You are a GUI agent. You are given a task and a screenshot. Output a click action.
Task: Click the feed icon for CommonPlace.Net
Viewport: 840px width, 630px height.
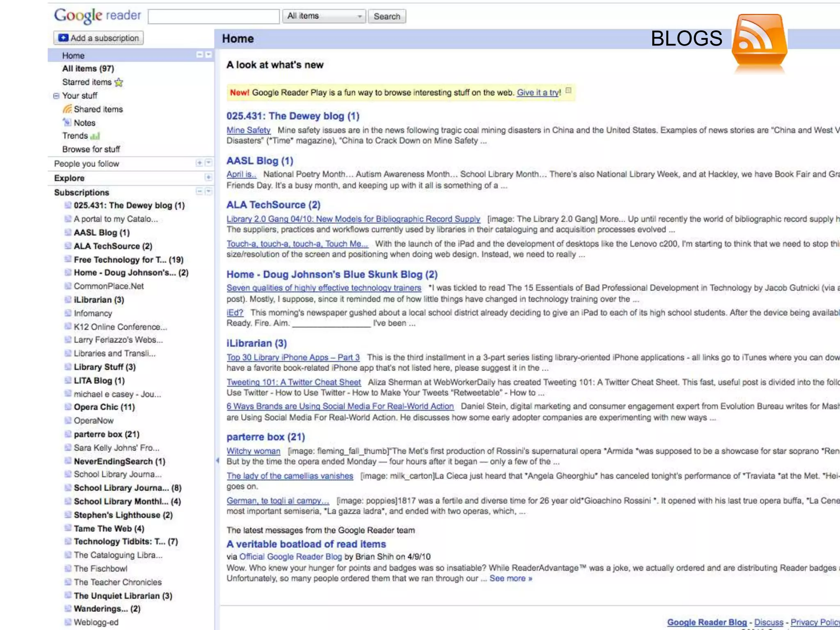click(68, 286)
